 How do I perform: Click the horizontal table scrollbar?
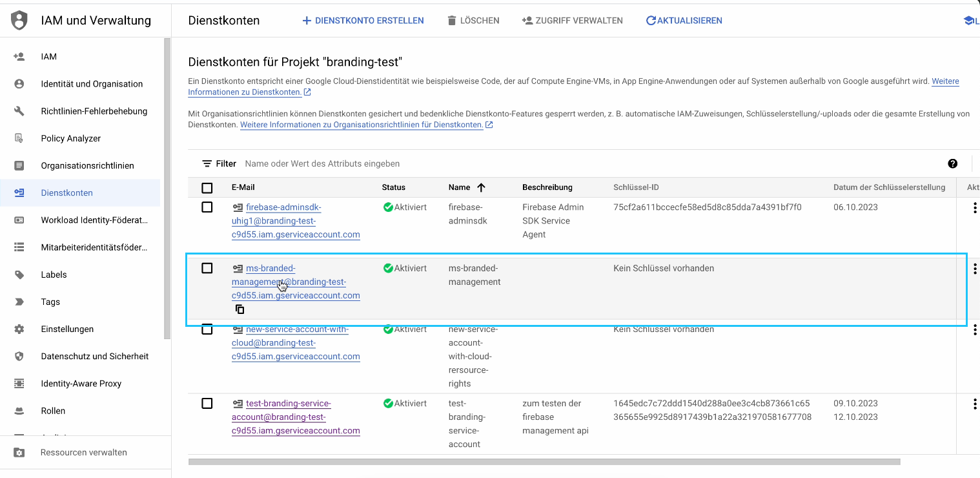544,462
